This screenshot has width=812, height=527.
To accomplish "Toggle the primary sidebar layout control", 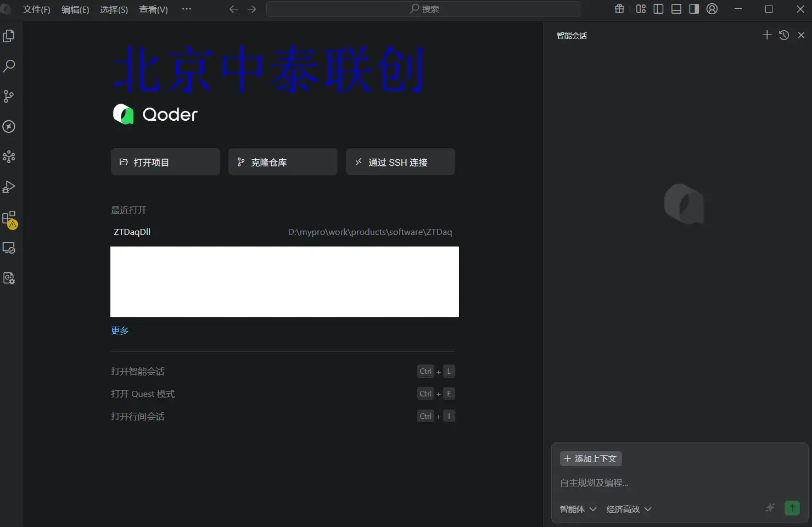I will pyautogui.click(x=658, y=9).
